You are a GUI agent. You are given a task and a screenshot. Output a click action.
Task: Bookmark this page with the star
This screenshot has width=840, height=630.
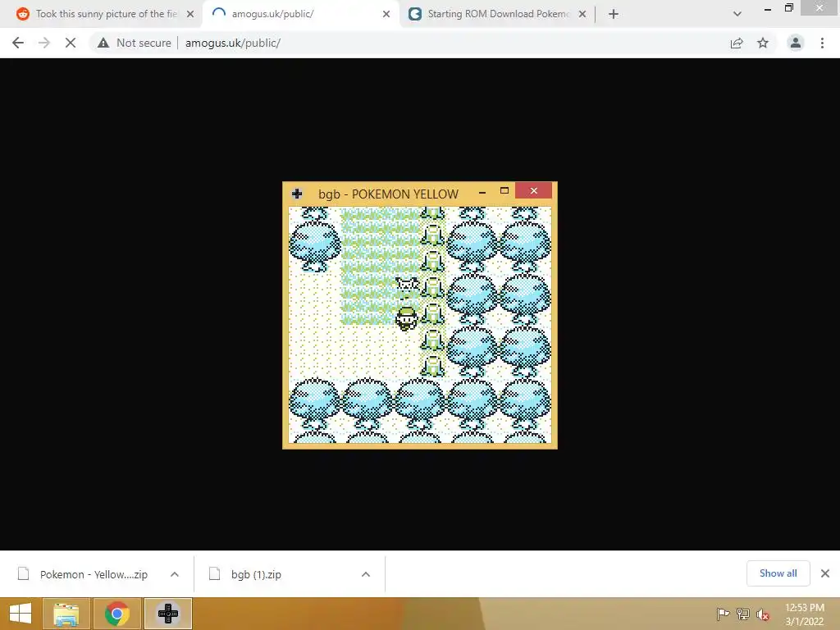(x=763, y=43)
